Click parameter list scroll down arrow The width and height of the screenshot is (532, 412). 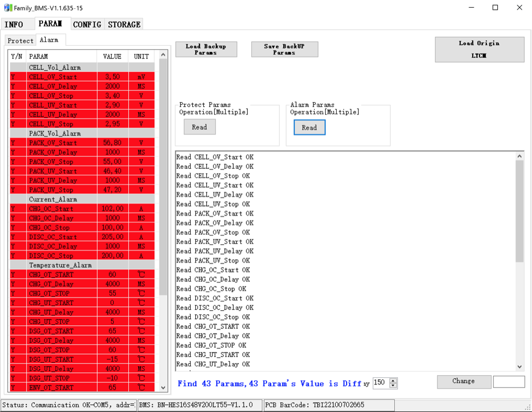coord(163,387)
